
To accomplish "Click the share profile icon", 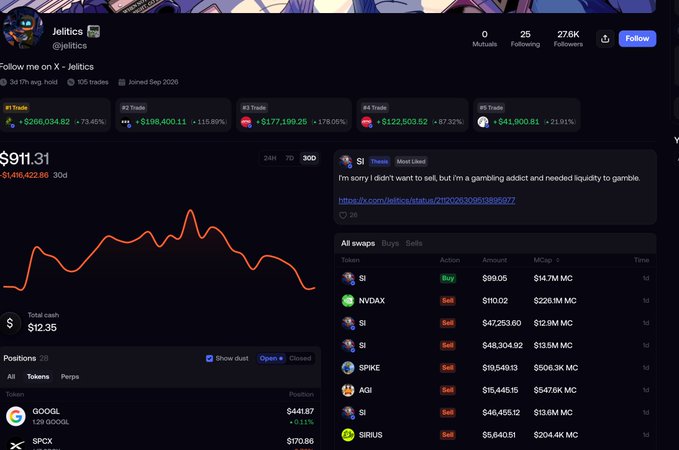I will (605, 39).
